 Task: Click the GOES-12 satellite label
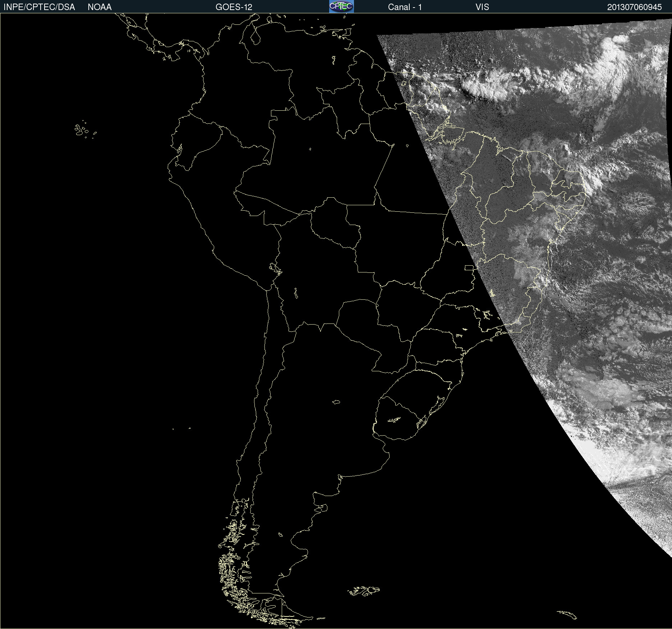234,7
